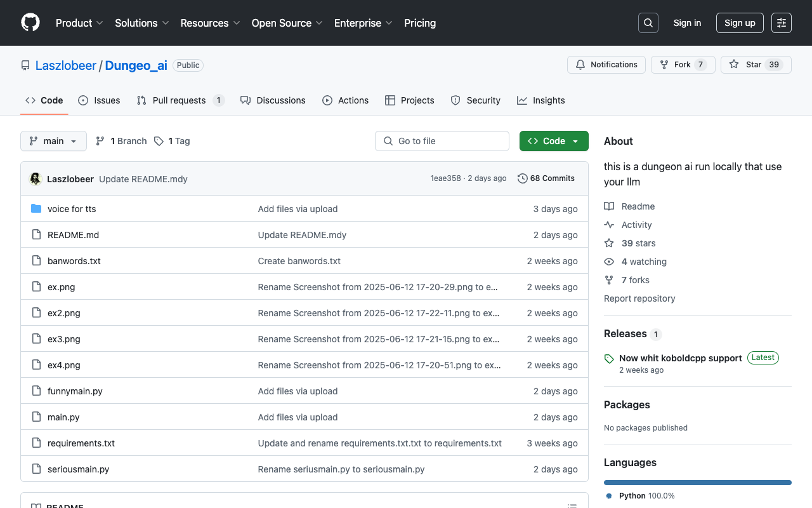
Task: Expand the main branch dropdown
Action: [53, 141]
